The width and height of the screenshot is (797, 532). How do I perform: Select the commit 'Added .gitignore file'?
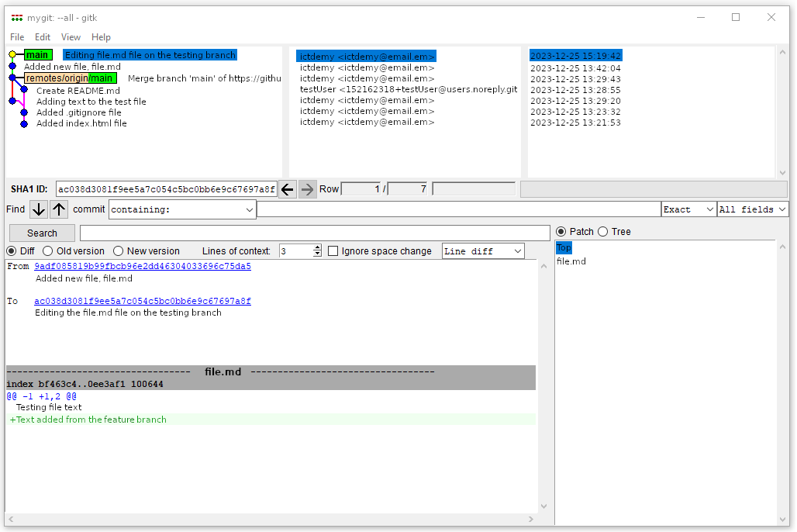(78, 112)
